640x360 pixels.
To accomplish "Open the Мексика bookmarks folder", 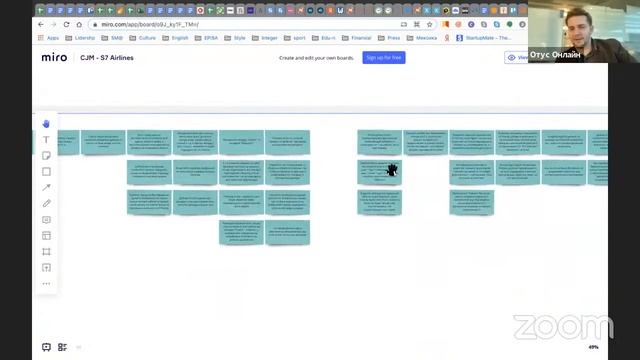I will coord(422,38).
